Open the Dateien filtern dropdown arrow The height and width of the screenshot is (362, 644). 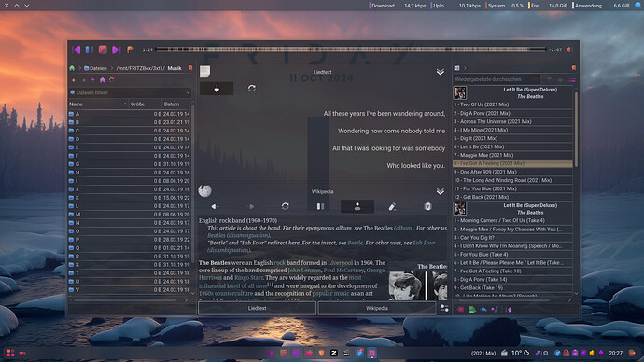pyautogui.click(x=189, y=92)
